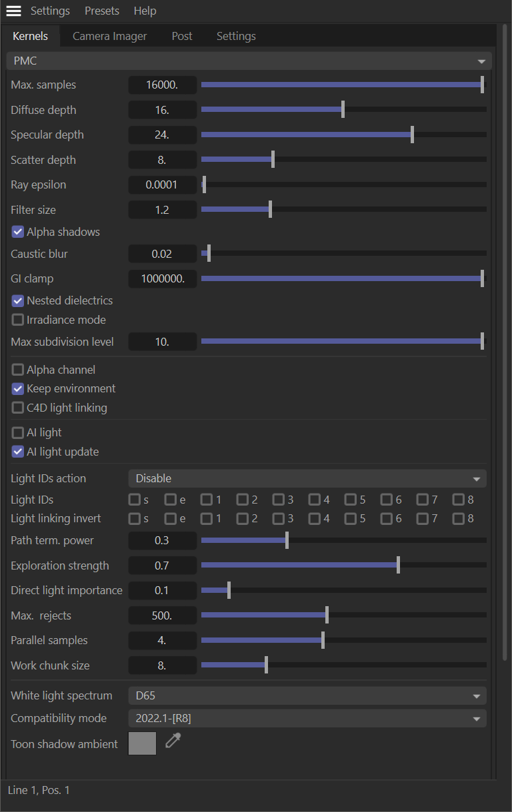Open the Presets menu

tap(102, 11)
